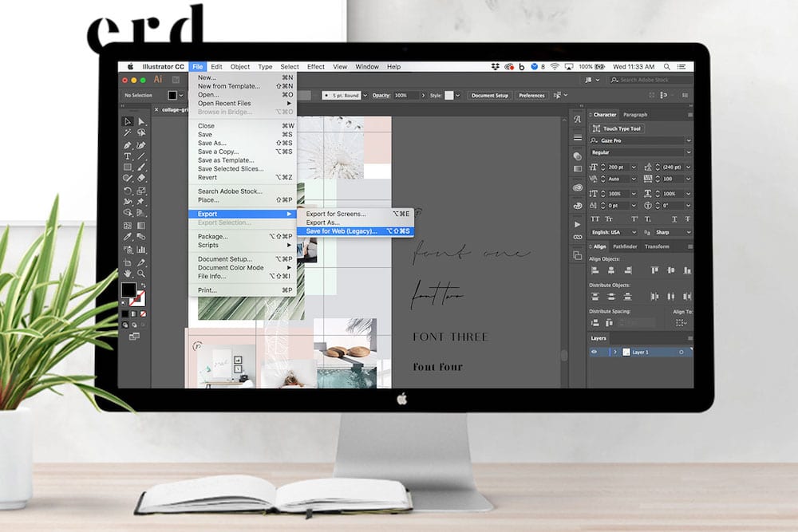Open the Sharp anti-aliasing dropdown
The height and width of the screenshot is (532, 798).
[x=688, y=232]
